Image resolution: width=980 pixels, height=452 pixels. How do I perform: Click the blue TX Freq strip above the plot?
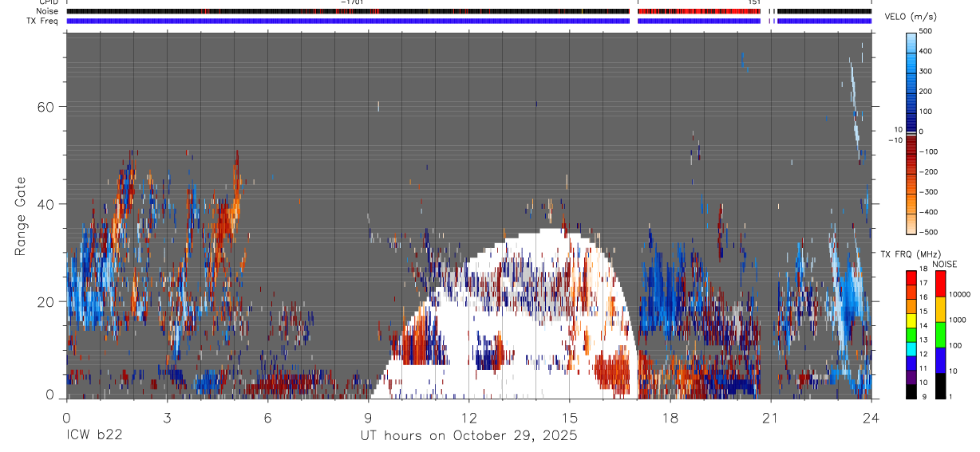pos(469,21)
